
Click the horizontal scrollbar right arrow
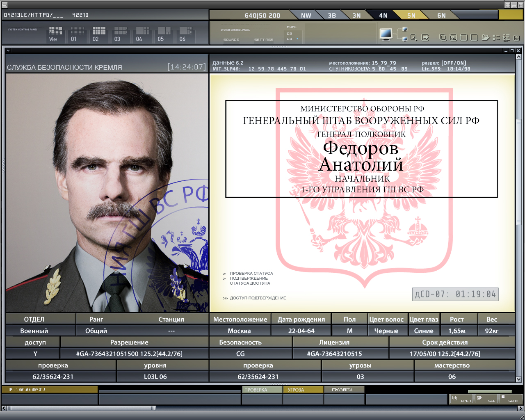point(521,408)
